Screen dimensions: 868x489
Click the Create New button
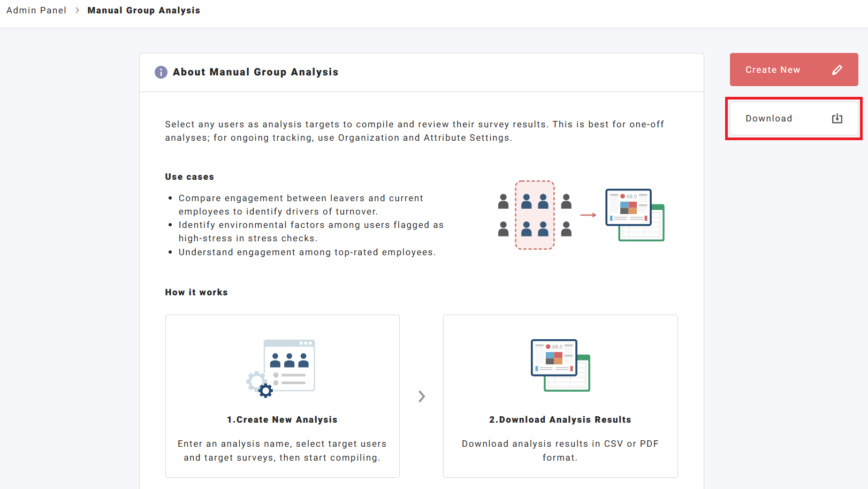click(x=794, y=70)
